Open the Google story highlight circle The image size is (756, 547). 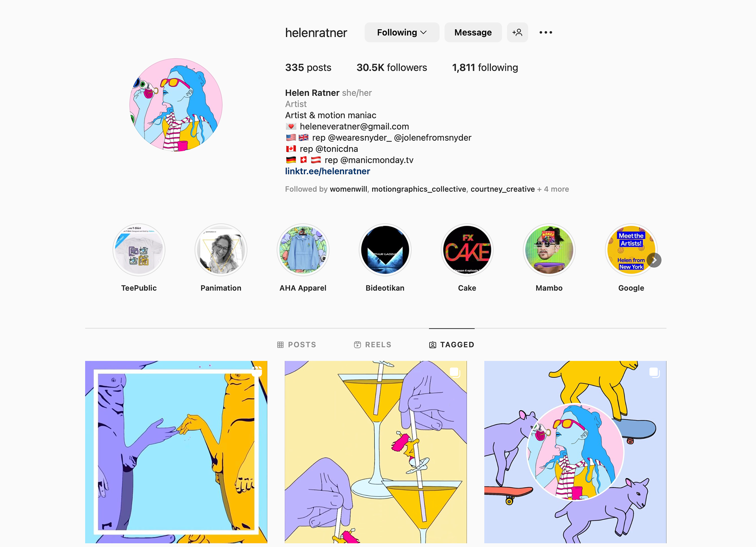point(631,250)
